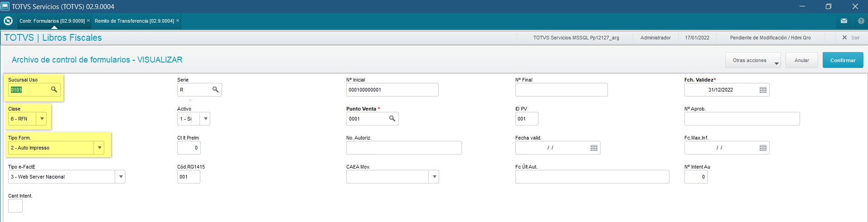The image size is (868, 222).
Task: Click the Sair exit X icon
Action: (x=844, y=38)
